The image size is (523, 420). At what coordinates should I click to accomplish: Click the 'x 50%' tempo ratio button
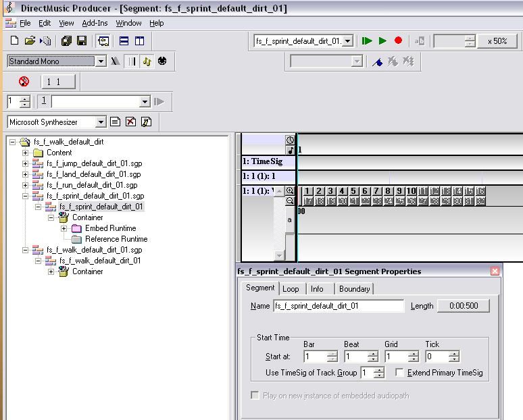tap(497, 41)
